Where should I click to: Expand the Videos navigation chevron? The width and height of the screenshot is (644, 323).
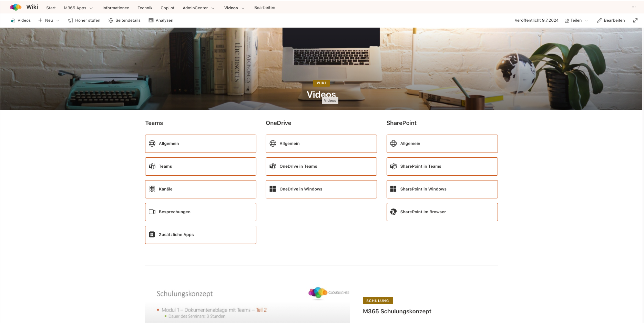(243, 8)
